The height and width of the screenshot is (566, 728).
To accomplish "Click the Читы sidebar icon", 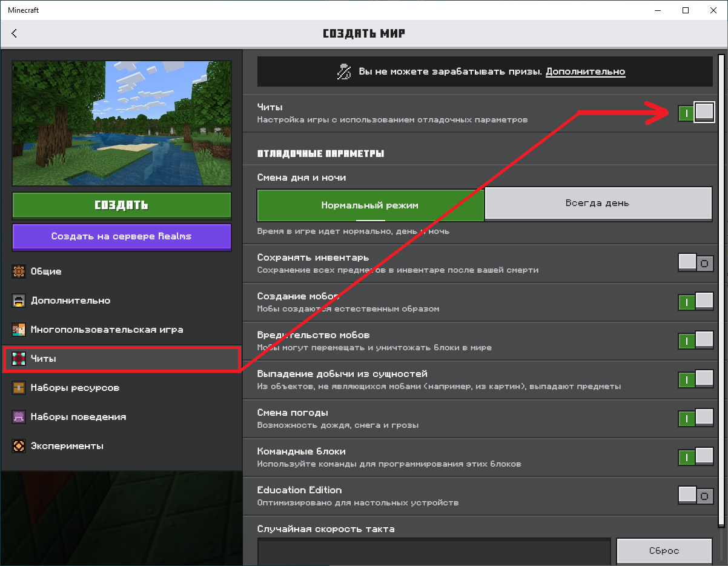I will (x=19, y=359).
